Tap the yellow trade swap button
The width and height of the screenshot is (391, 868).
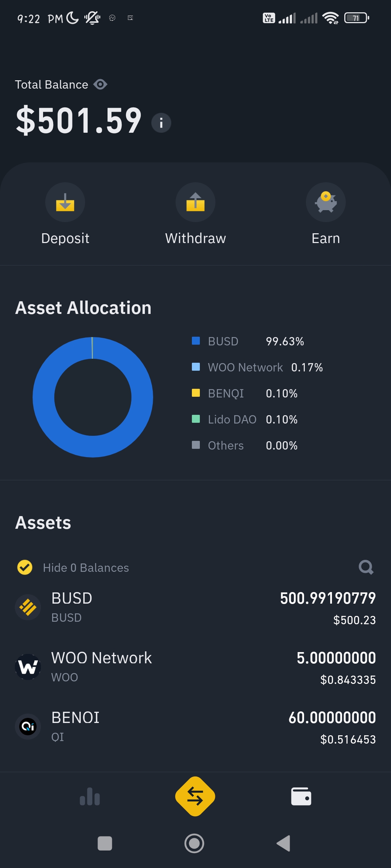pyautogui.click(x=195, y=796)
